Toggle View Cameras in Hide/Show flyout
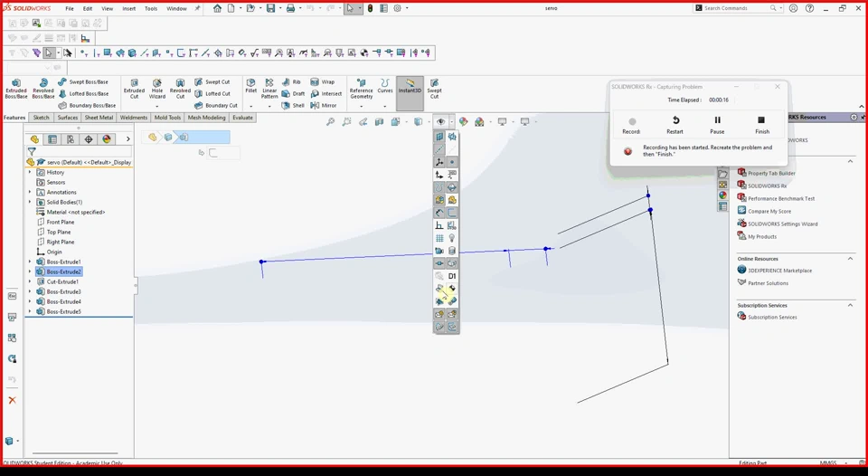The height and width of the screenshot is (476, 868). click(x=439, y=251)
